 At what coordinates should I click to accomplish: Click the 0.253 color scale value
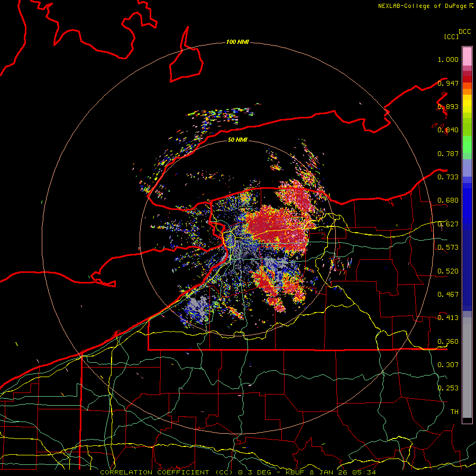tap(448, 388)
